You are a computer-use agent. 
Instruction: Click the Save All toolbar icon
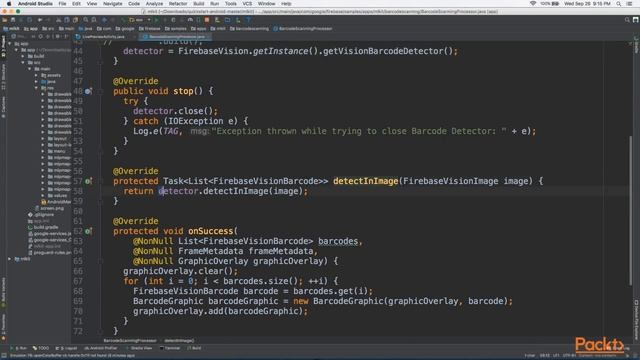(13, 20)
